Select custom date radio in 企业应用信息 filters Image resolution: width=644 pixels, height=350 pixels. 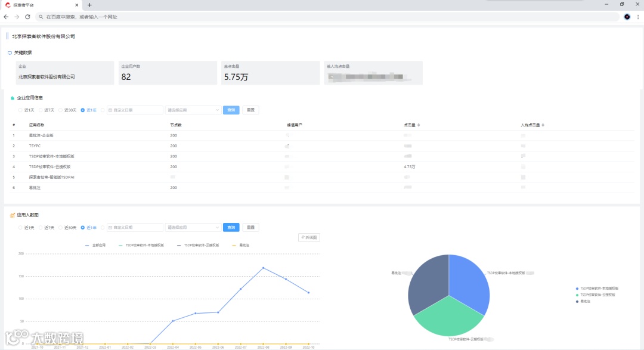103,110
